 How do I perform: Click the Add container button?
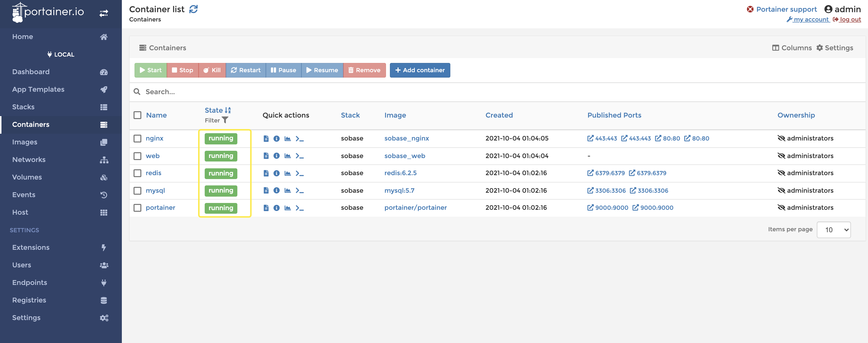pos(420,70)
